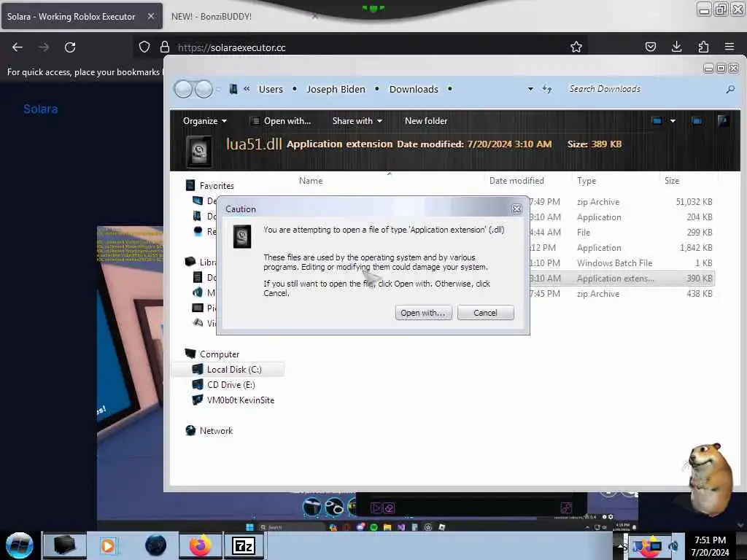The height and width of the screenshot is (560, 747).
Task: Click Explorer's back navigation button
Action: click(x=183, y=89)
